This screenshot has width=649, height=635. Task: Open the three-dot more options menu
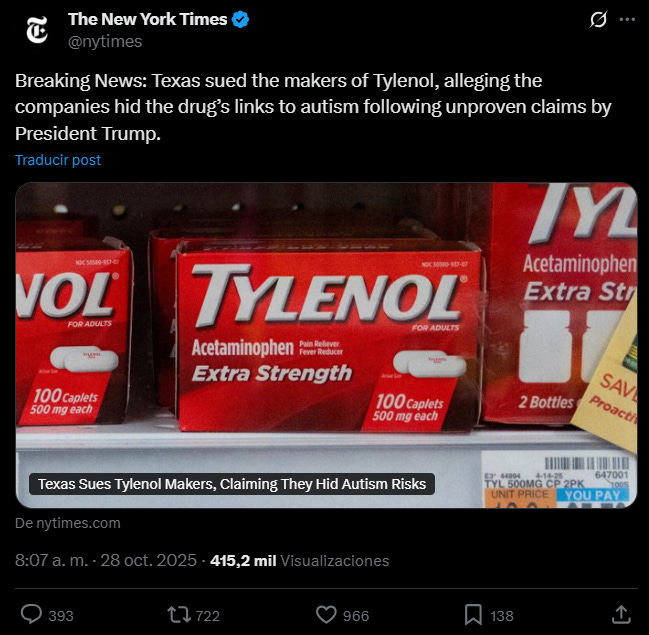pyautogui.click(x=627, y=19)
